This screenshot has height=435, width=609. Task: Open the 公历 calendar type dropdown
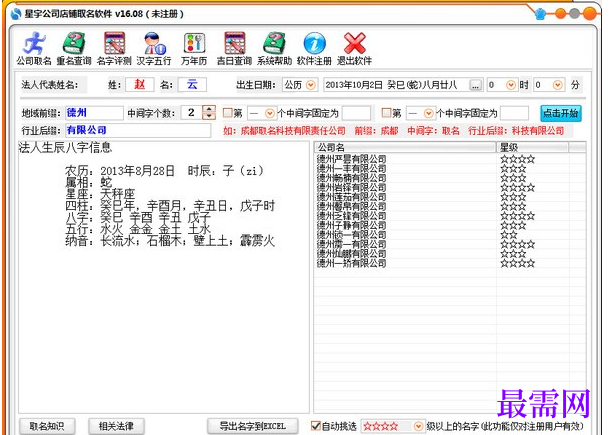tap(311, 85)
